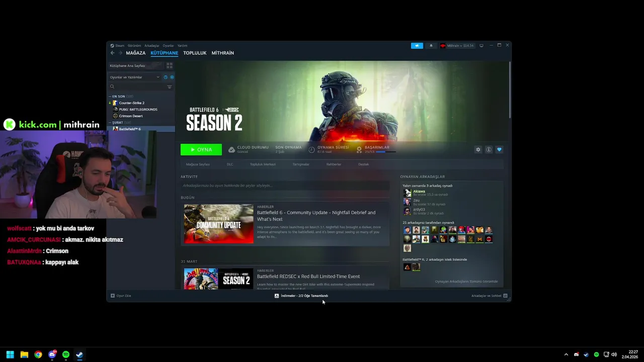Screen dimensions: 644x362
Task: Toggle the ready-to-play filter
Action: click(172, 77)
